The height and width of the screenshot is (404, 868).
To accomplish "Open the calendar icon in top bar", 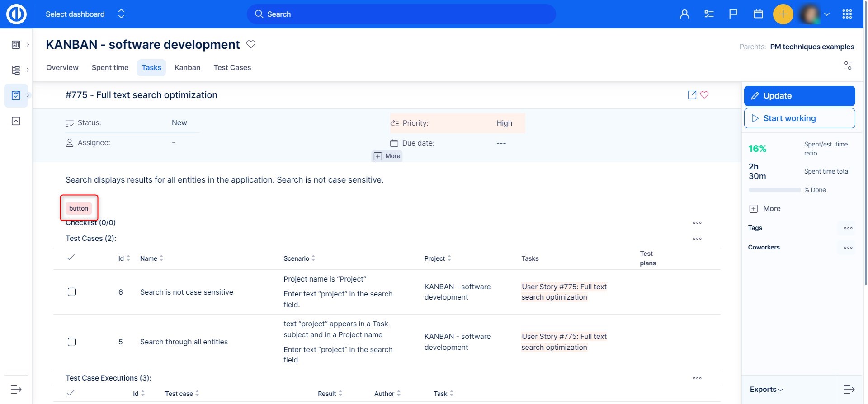I will click(758, 14).
